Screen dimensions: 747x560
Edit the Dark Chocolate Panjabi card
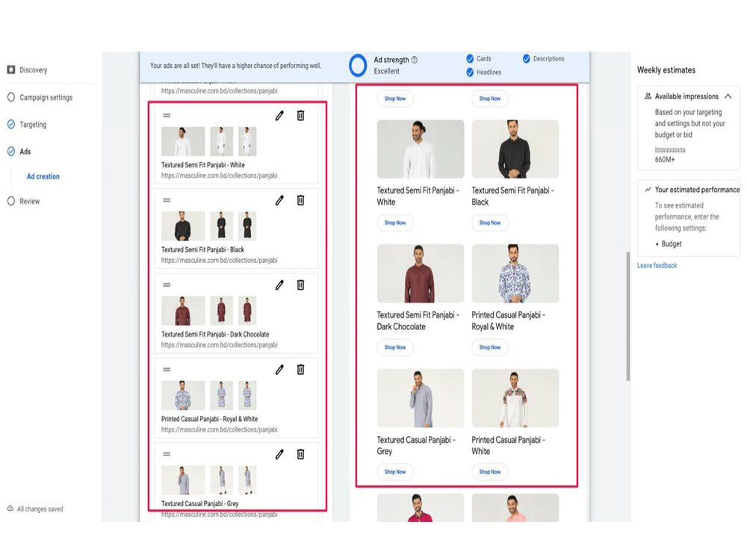coord(279,284)
